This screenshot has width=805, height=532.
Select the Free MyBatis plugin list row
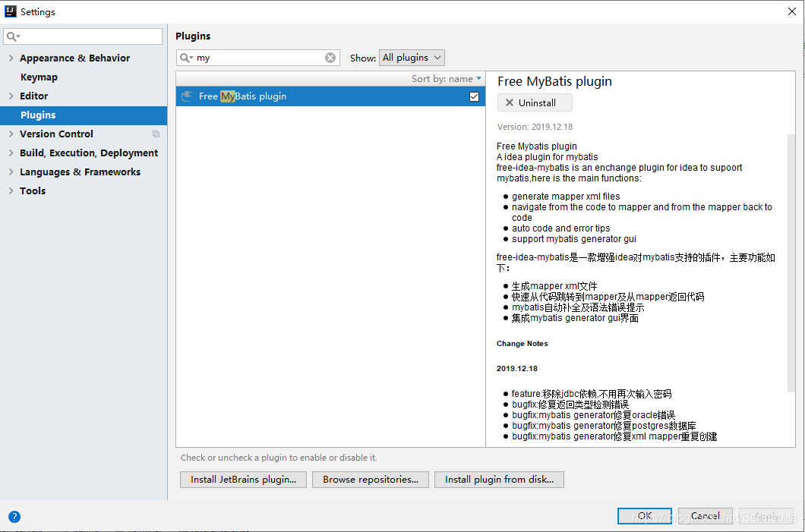(x=330, y=96)
